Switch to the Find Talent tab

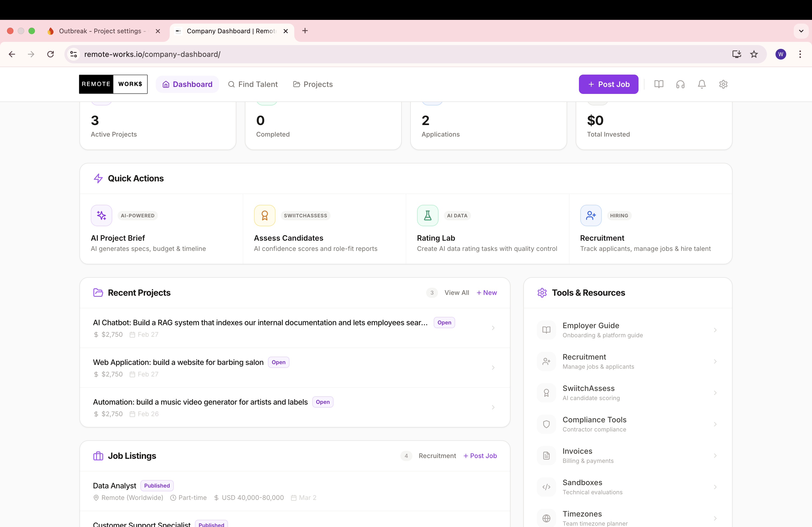(253, 84)
